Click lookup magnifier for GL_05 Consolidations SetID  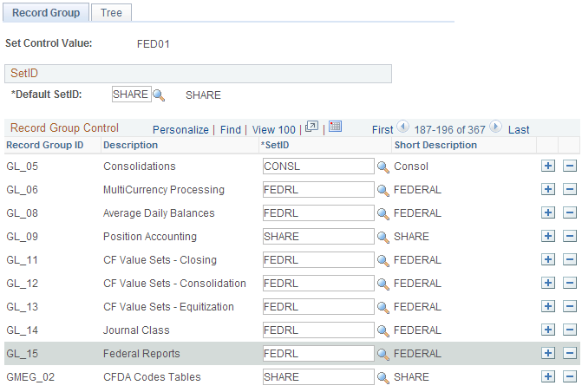click(383, 167)
